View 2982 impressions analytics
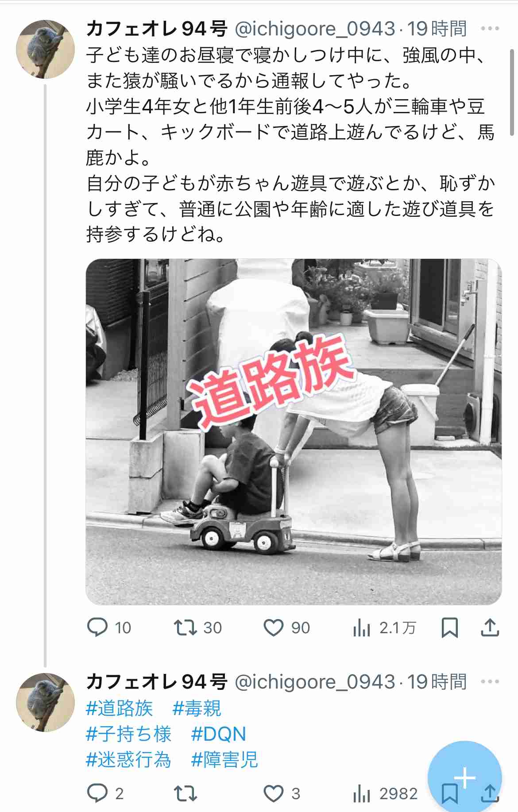The height and width of the screenshot is (812, 518). pyautogui.click(x=385, y=793)
